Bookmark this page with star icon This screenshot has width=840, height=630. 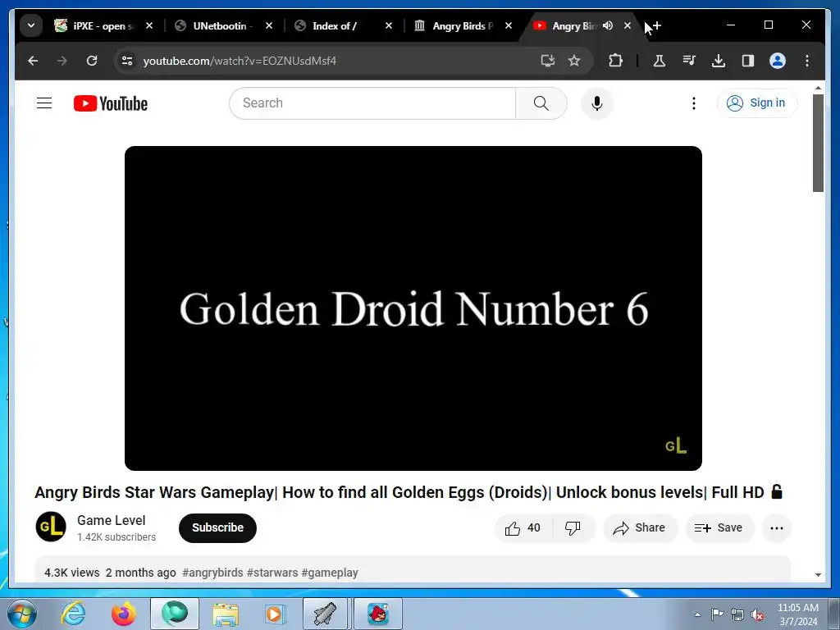[574, 61]
